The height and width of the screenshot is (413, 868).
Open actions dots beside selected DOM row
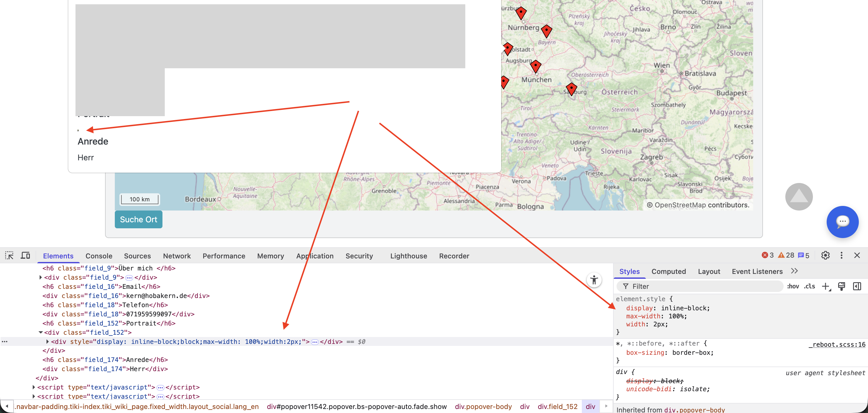(x=5, y=342)
